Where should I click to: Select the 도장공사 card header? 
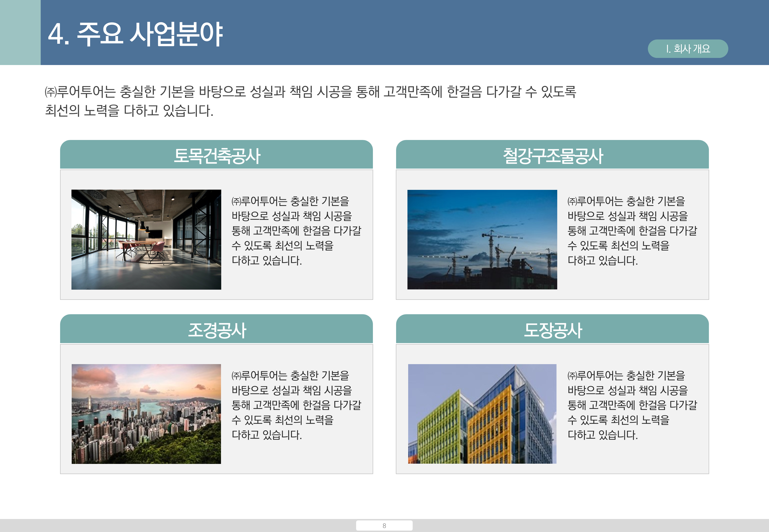(552, 329)
